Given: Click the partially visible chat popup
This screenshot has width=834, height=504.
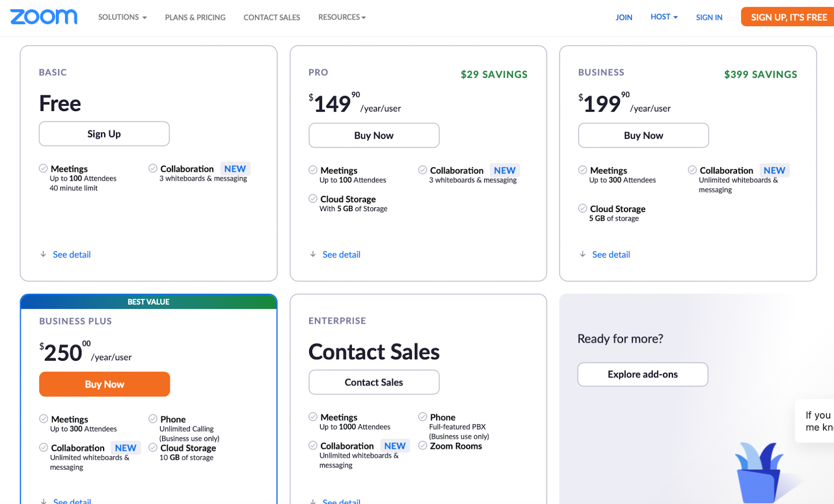Looking at the screenshot, I should pos(815,421).
